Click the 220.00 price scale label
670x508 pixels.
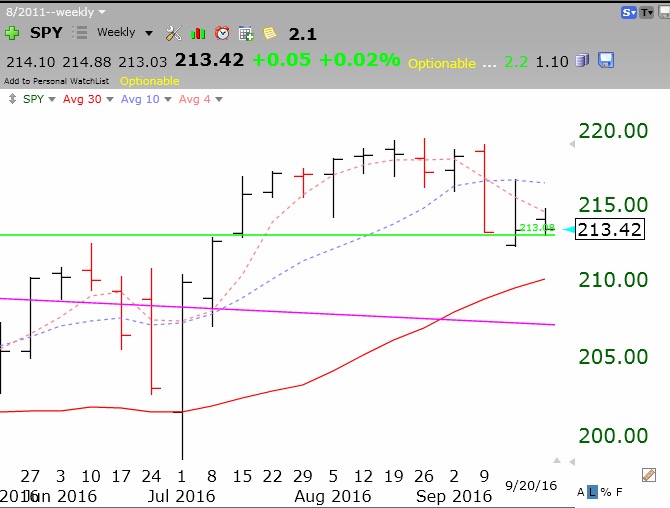[613, 131]
